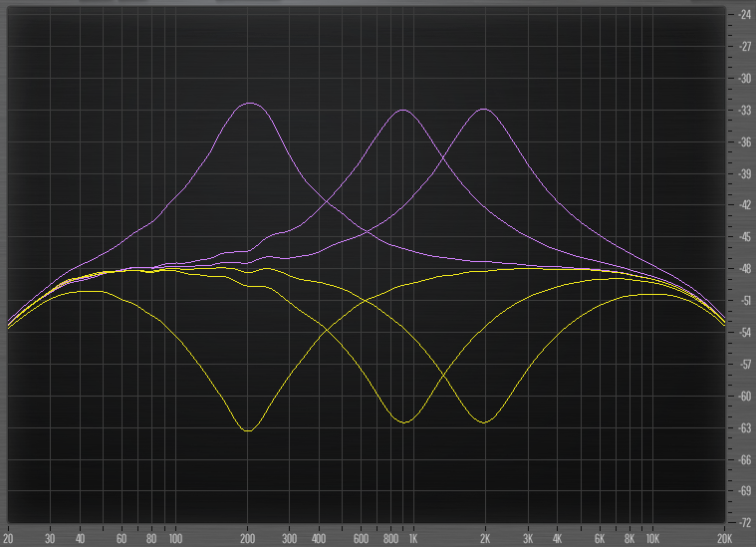756x547 pixels.
Task: Click the 1K frequency axis label
Action: click(413, 539)
